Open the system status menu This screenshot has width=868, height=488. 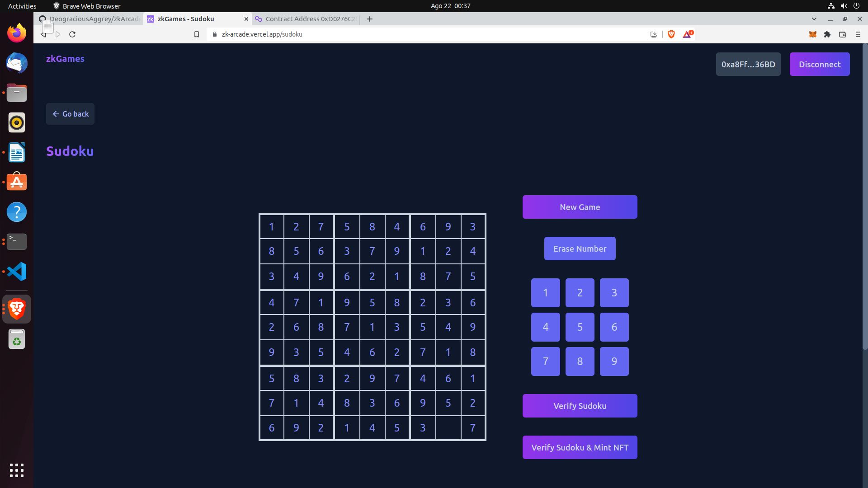click(x=844, y=6)
